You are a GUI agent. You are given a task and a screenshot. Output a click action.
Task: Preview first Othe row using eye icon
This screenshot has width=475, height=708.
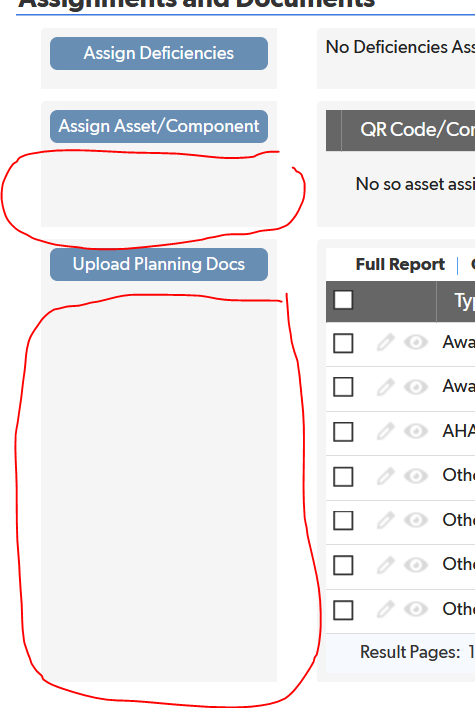416,475
